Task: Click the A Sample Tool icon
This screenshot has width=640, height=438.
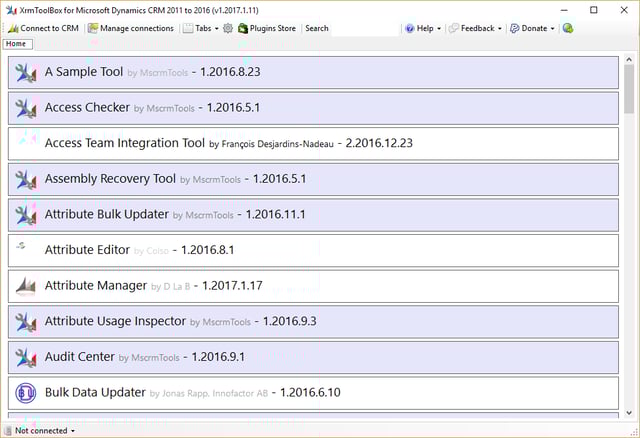Action: pyautogui.click(x=26, y=73)
